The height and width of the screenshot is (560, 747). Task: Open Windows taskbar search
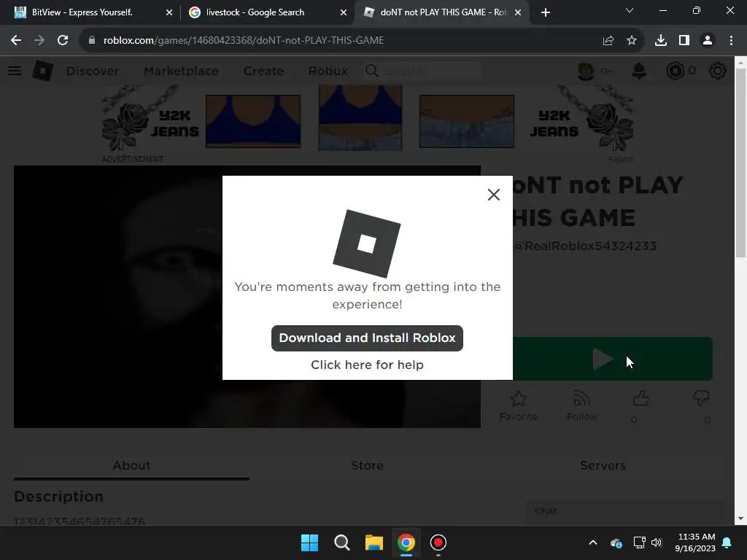[341, 542]
